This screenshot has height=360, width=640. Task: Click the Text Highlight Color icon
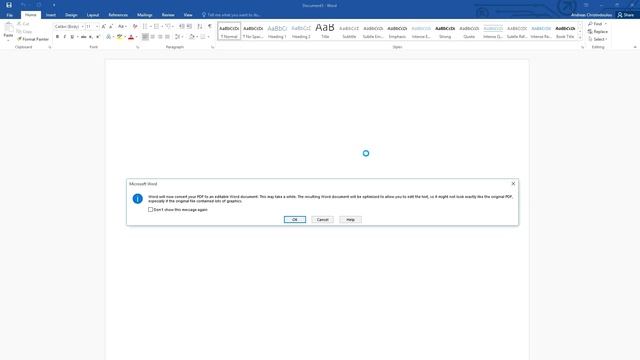point(119,37)
